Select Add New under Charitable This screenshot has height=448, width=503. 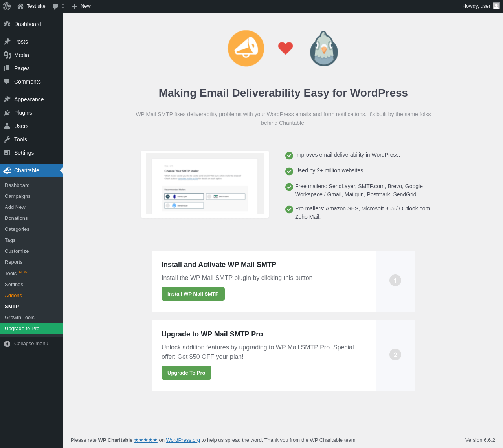click(x=31, y=207)
